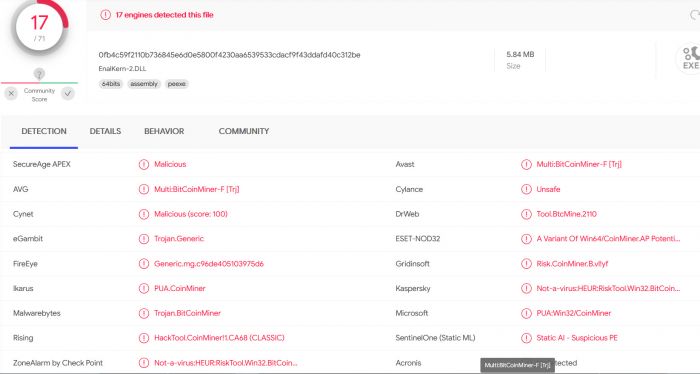Image resolution: width=700 pixels, height=374 pixels.
Task: Click Avast's BitCoinMiner-F detection result
Action: click(579, 164)
